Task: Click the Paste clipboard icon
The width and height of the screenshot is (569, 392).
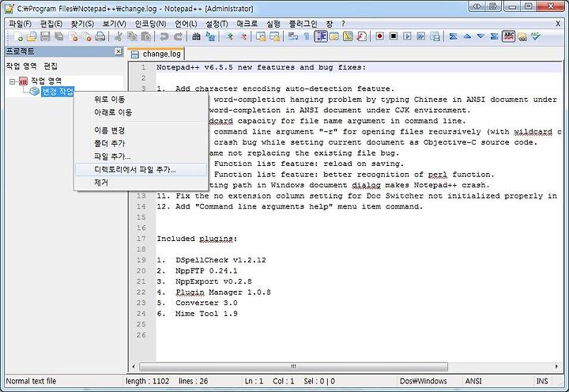Action: 145,36
